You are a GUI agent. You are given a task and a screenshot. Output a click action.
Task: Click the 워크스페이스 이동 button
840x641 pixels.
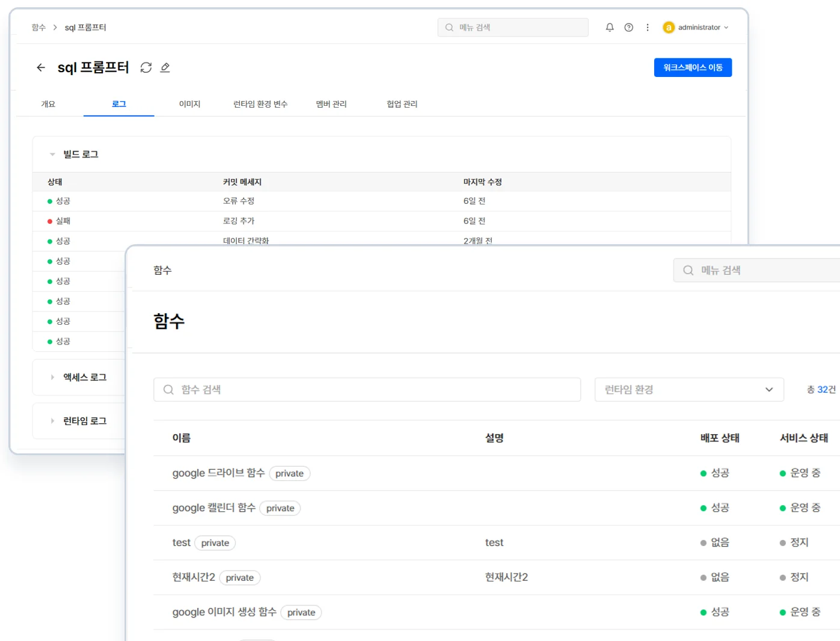pyautogui.click(x=693, y=67)
